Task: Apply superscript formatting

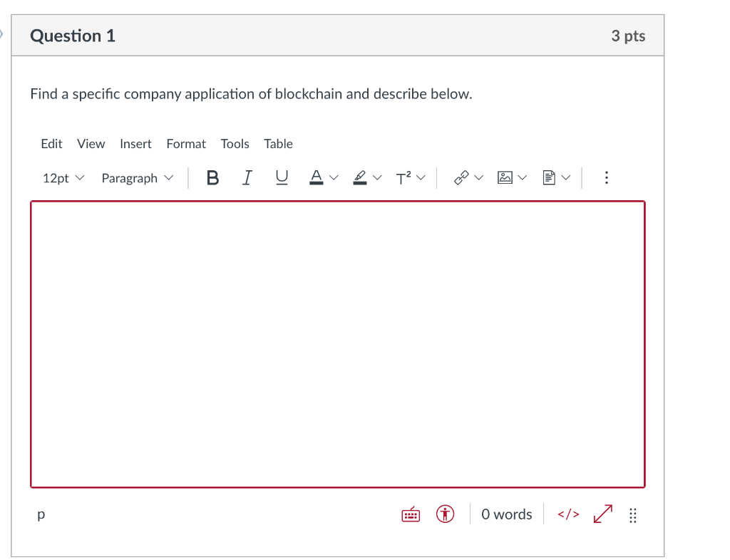Action: 403,177
